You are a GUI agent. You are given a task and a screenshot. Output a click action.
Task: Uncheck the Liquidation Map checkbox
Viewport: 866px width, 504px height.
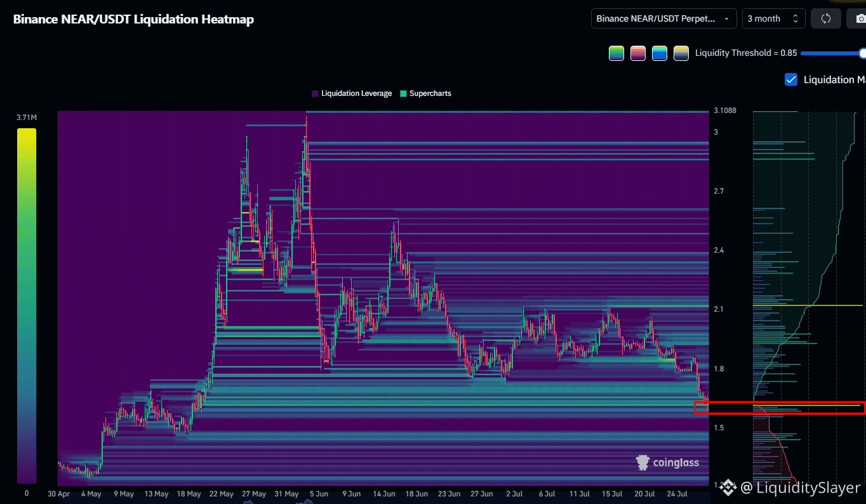click(791, 79)
